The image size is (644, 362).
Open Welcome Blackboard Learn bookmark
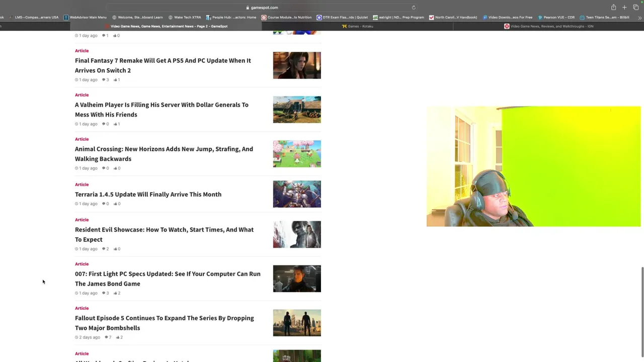pos(137,17)
